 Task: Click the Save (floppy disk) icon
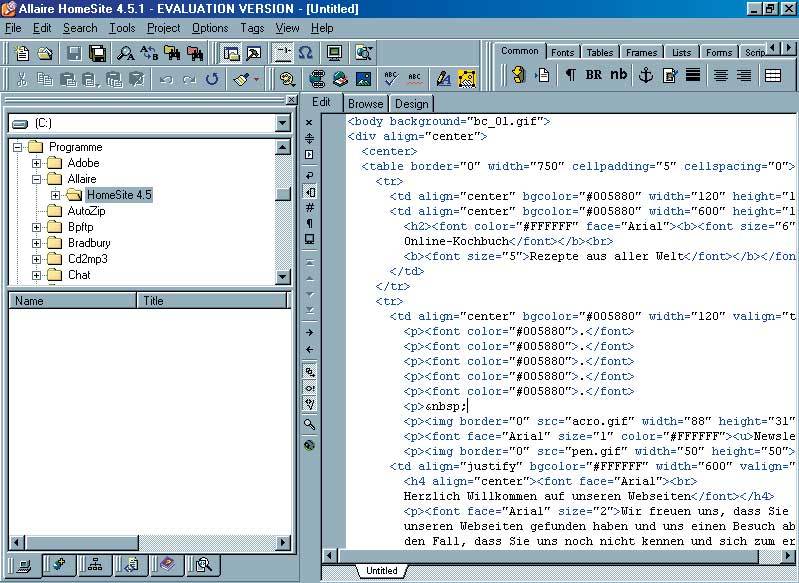74,53
